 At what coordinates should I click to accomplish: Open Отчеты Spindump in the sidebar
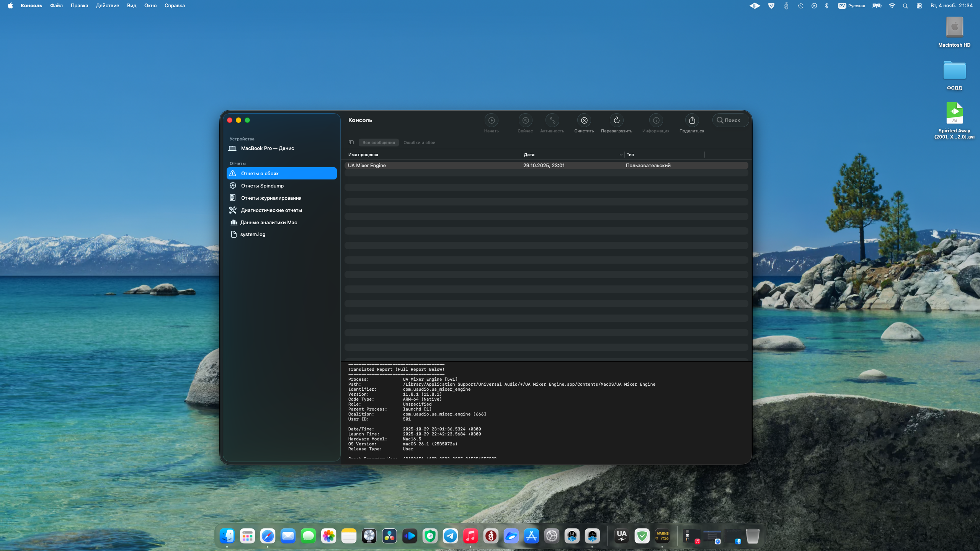pos(262,186)
